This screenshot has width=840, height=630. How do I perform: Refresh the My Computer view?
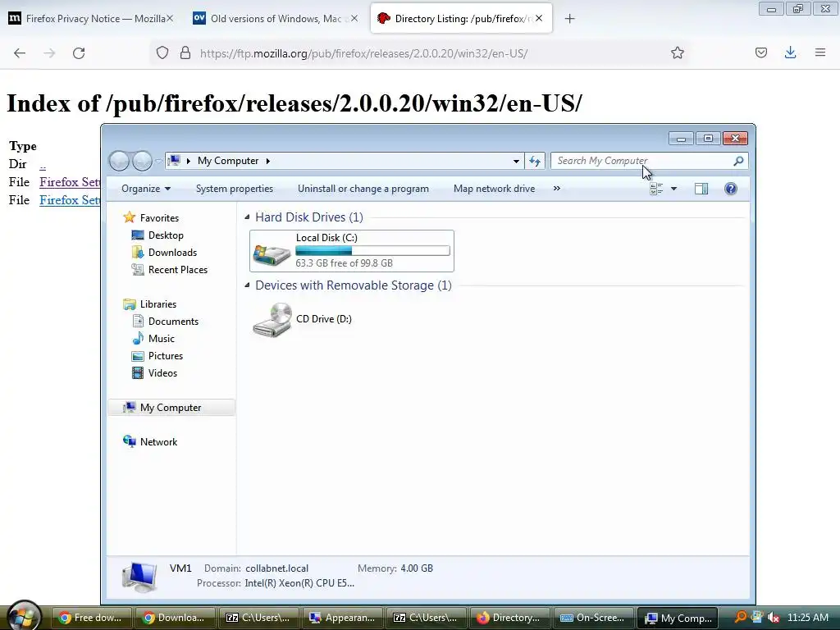tap(535, 161)
